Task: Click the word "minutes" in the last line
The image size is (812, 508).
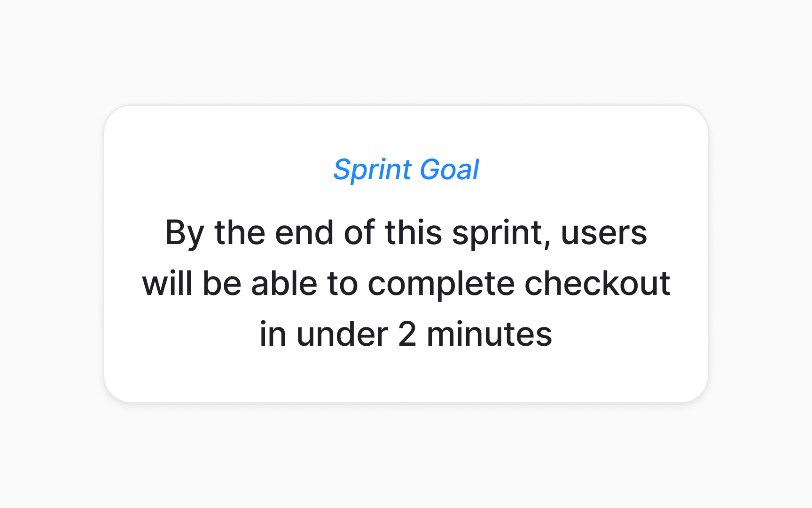Action: point(489,334)
